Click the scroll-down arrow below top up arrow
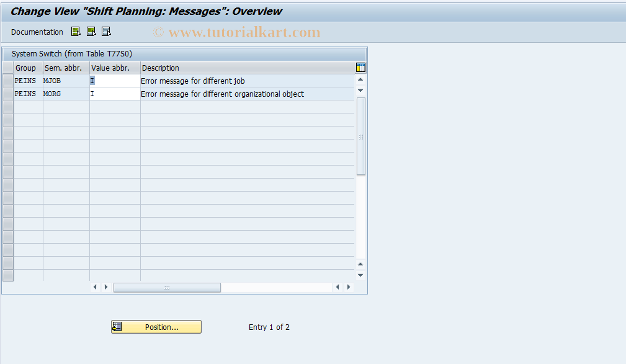 (360, 91)
